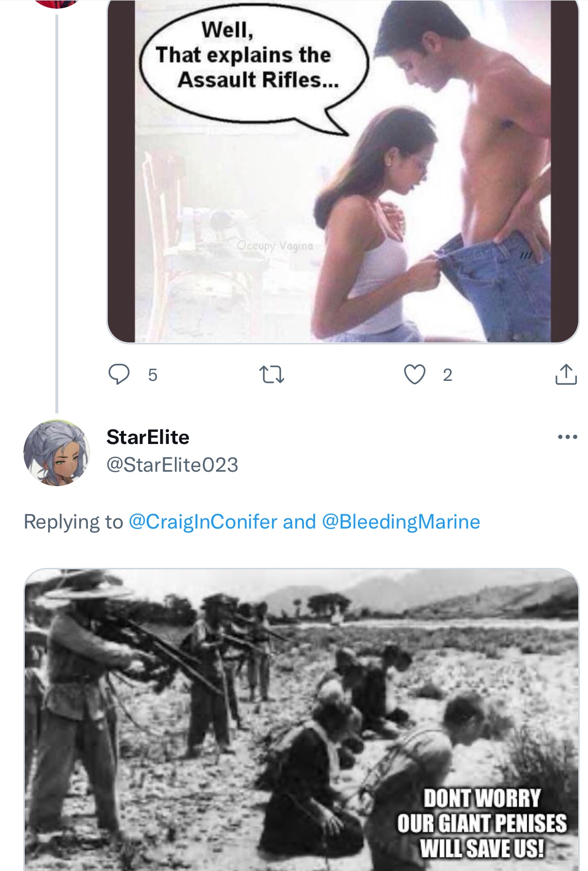This screenshot has height=871, width=588.
Task: Click the reply count number 5
Action: pyautogui.click(x=152, y=375)
